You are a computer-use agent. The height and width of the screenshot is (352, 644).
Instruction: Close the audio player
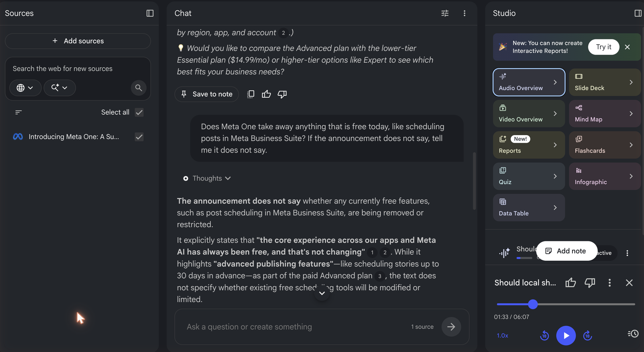[x=629, y=283]
